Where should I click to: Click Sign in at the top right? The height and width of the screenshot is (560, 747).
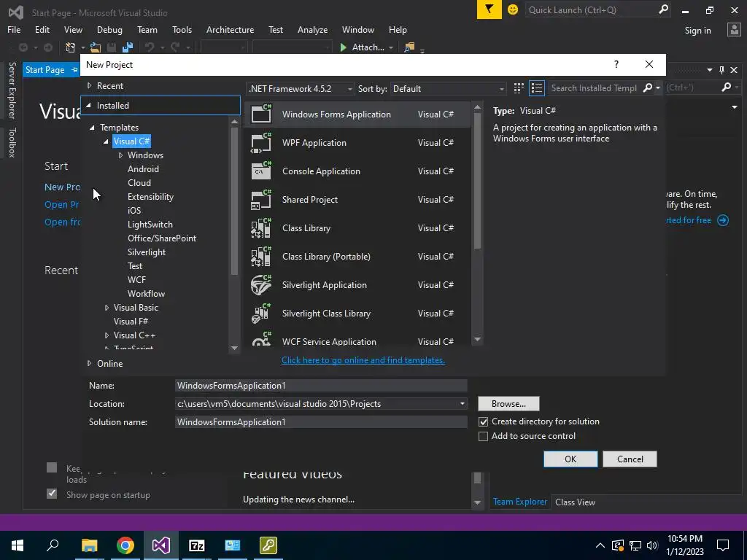tap(697, 31)
